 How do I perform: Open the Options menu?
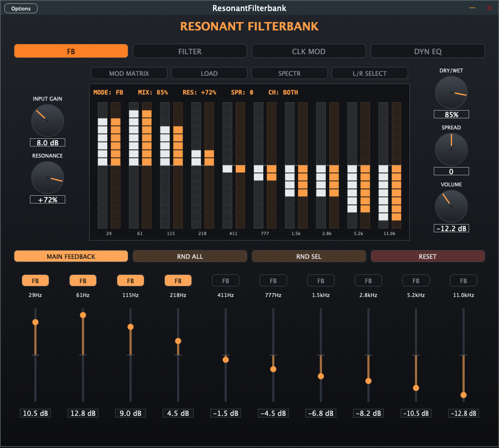tap(21, 8)
